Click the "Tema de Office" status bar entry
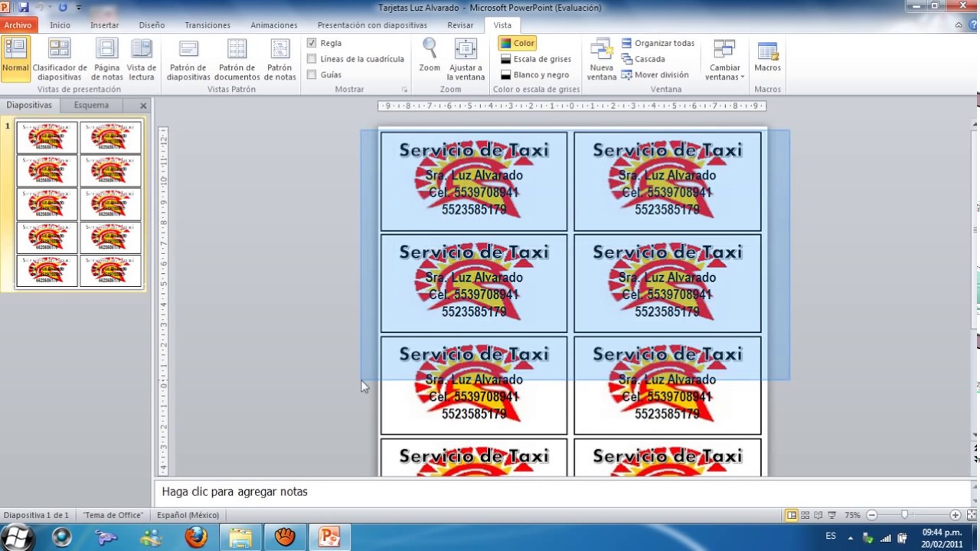The image size is (980, 551). pyautogui.click(x=112, y=515)
